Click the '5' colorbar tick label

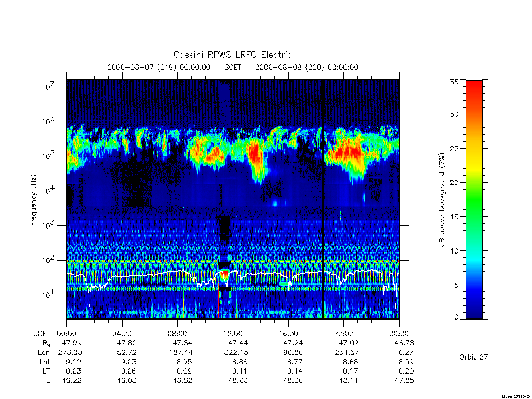coord(456,285)
